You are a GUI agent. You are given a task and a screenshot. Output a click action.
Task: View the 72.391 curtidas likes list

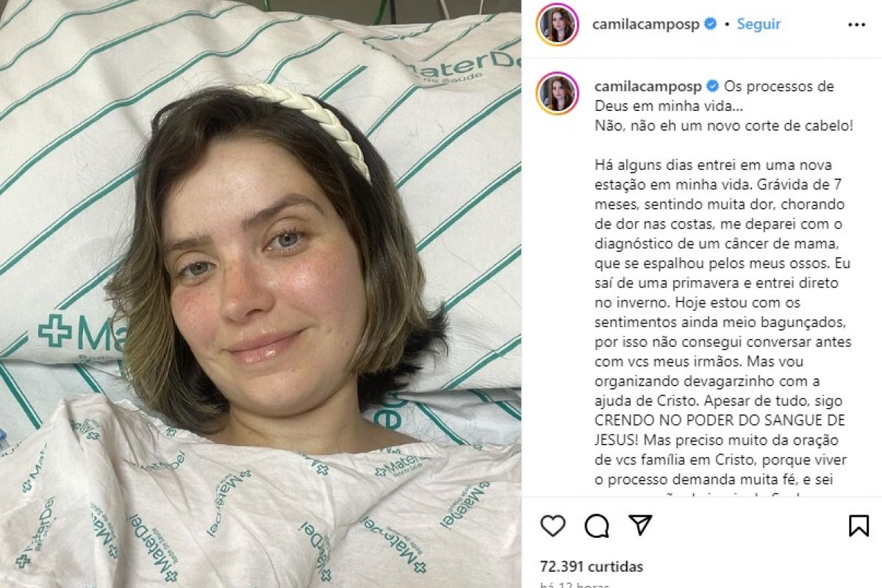point(591,567)
